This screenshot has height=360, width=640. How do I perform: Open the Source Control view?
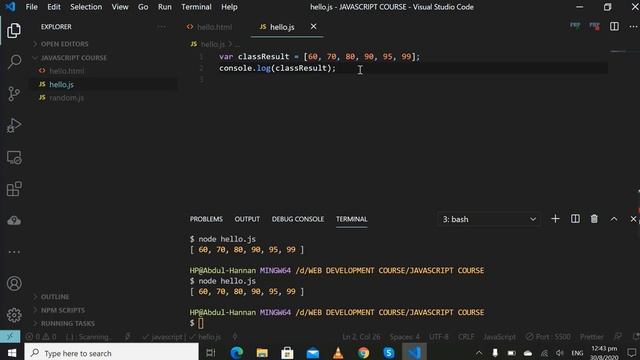tap(14, 94)
